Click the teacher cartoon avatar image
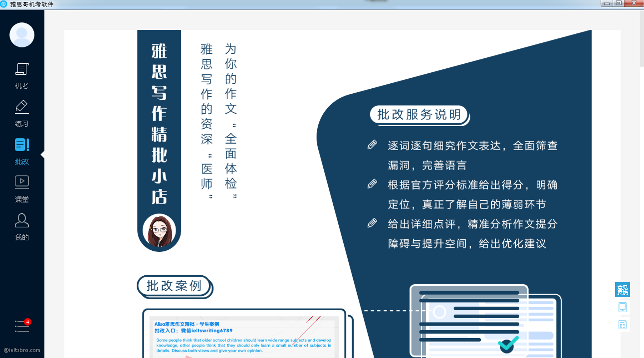Screen dimensions: 644x358 point(159,231)
